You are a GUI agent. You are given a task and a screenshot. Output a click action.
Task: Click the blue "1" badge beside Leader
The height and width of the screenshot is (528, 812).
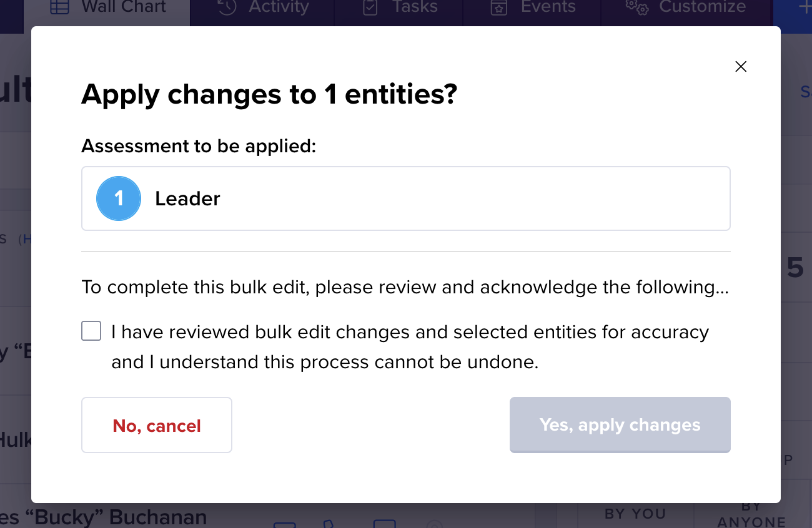[x=119, y=198]
